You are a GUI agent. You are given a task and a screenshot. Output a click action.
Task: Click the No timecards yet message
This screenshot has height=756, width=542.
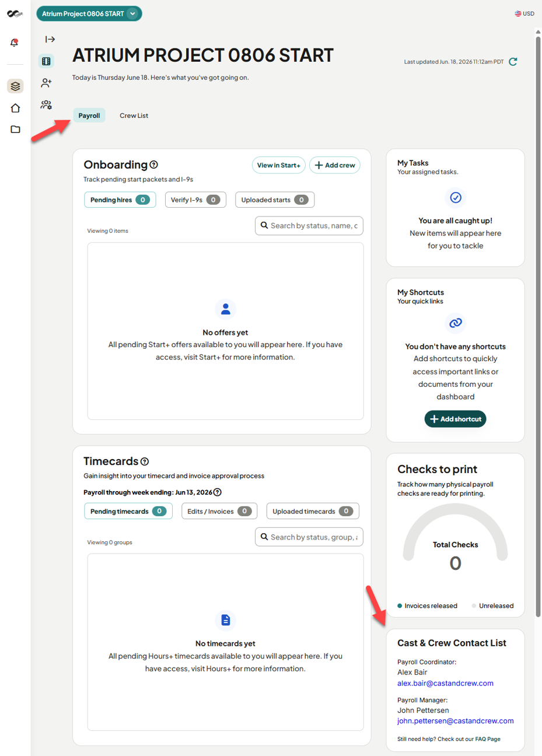225,643
